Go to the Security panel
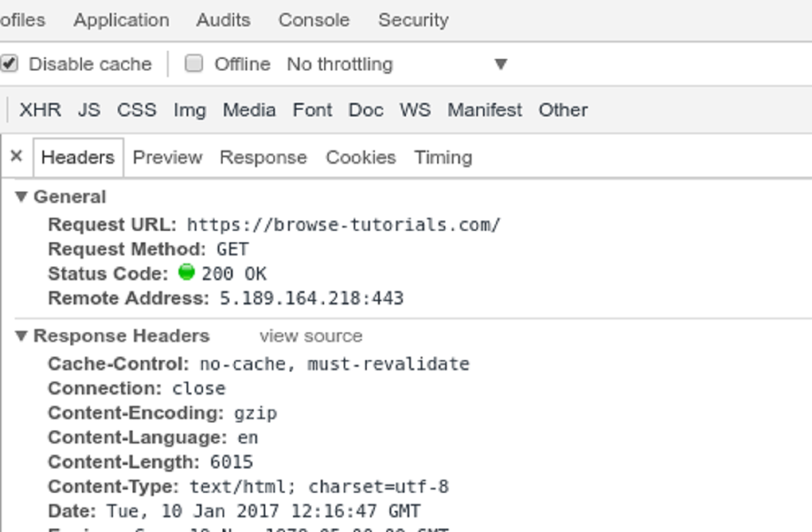The width and height of the screenshot is (812, 532). pos(413,20)
